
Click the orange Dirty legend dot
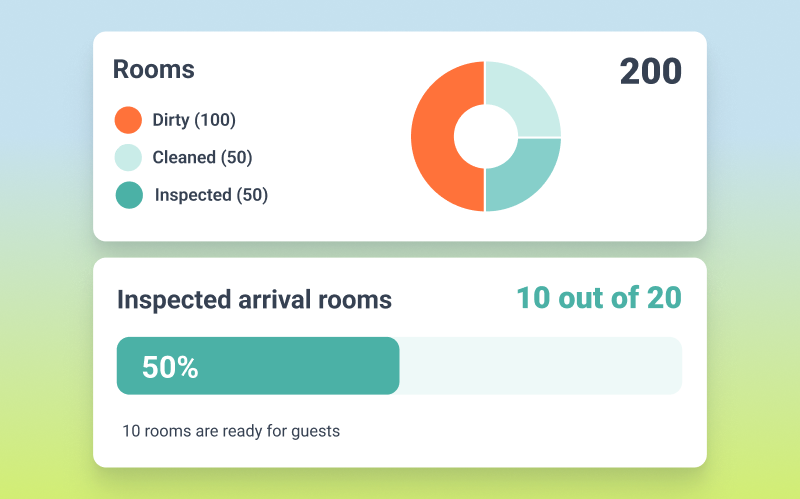(x=128, y=120)
